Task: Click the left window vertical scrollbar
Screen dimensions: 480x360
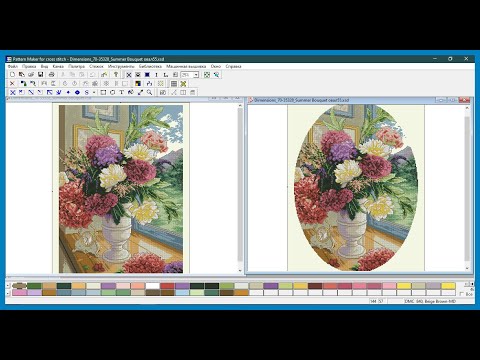Action: [240, 185]
